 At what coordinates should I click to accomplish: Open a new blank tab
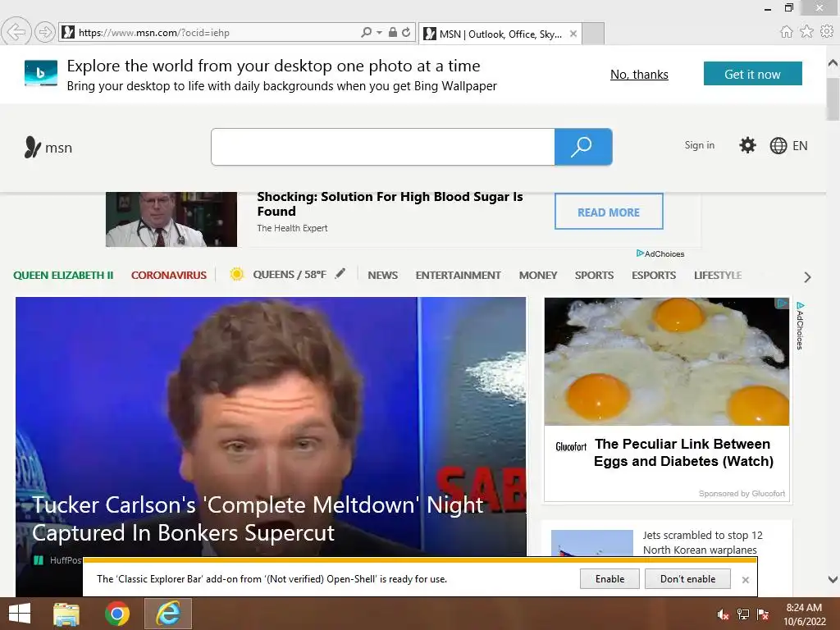click(x=593, y=34)
